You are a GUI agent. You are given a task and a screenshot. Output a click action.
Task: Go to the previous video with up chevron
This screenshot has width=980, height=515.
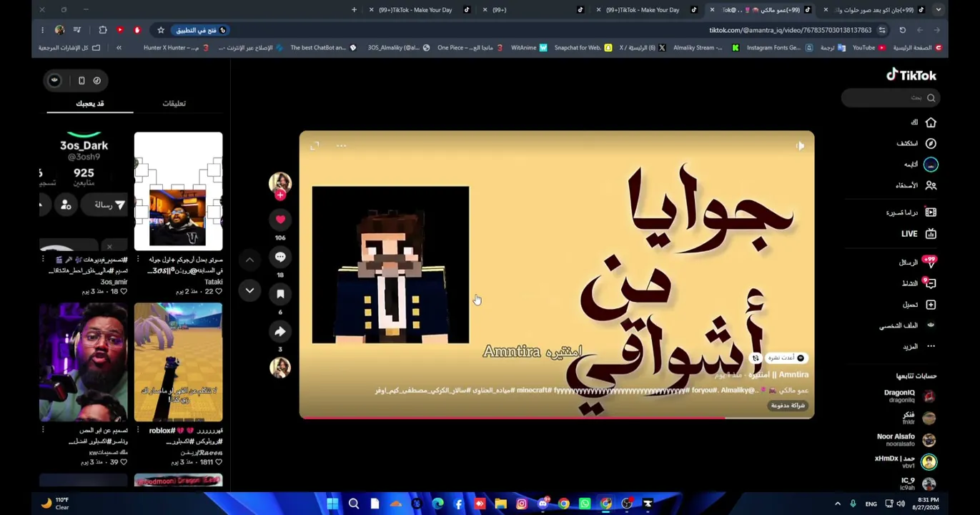tap(249, 260)
